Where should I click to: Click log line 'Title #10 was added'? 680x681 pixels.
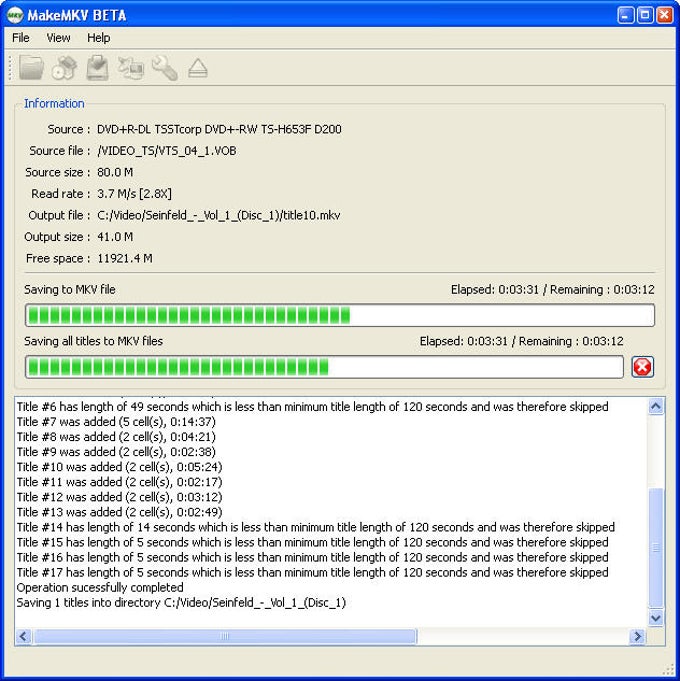(x=119, y=467)
